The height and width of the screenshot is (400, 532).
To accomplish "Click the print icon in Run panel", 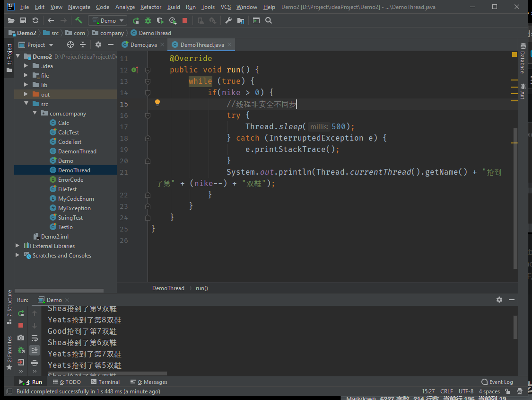I will [x=35, y=363].
